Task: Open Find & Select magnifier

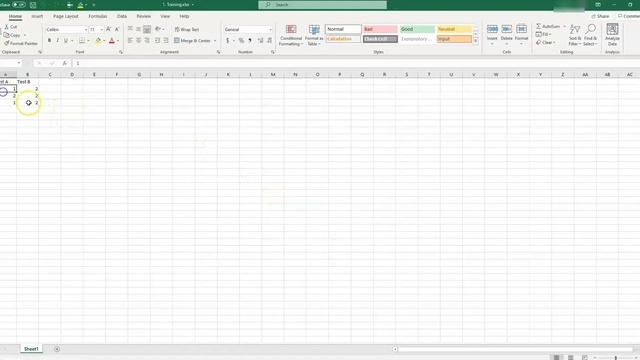Action: [x=590, y=35]
